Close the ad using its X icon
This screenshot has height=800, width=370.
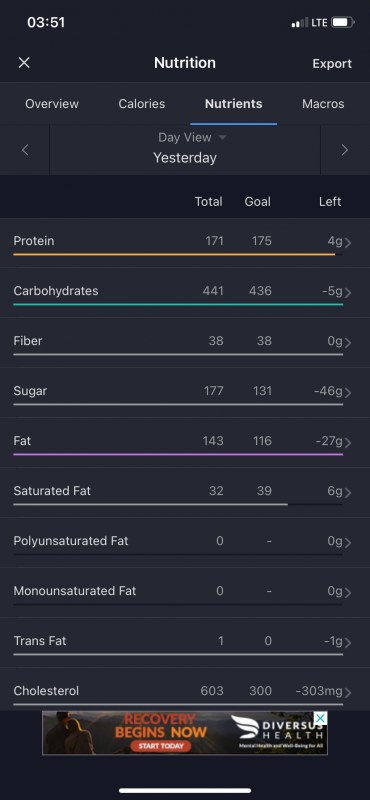pyautogui.click(x=320, y=718)
